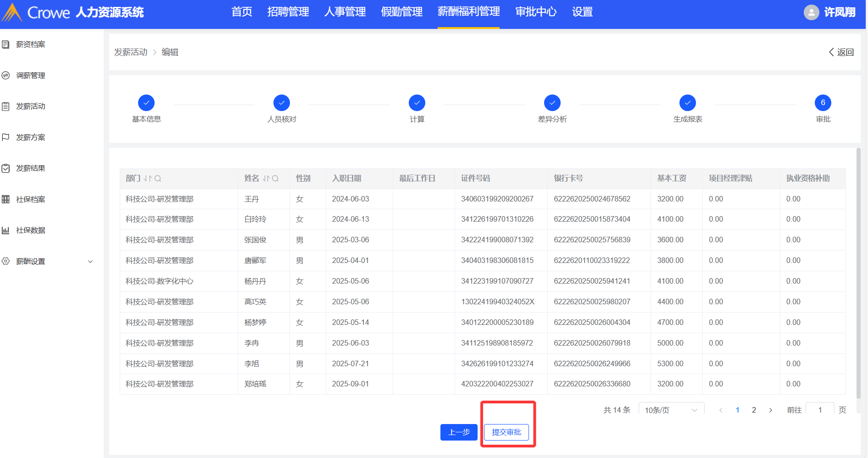
Task: Select step 6 审批 in the progress steps
Action: pos(823,103)
